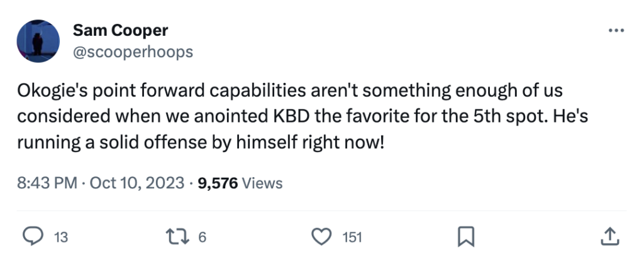Click the 8:43 PM timestamp
The width and height of the screenshot is (644, 260).
coord(47,183)
